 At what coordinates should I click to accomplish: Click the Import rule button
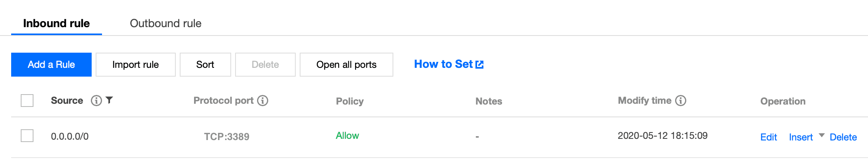pos(136,65)
